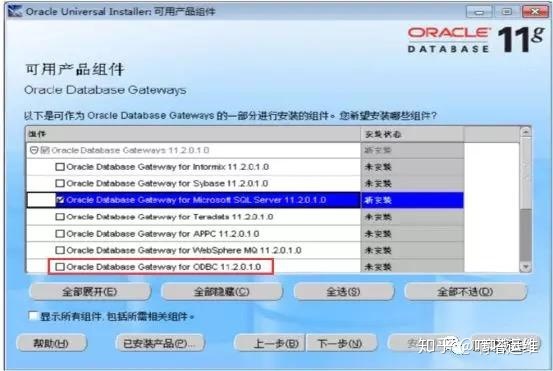
Task: Click 未安装 status in Informix row
Action: (378, 166)
